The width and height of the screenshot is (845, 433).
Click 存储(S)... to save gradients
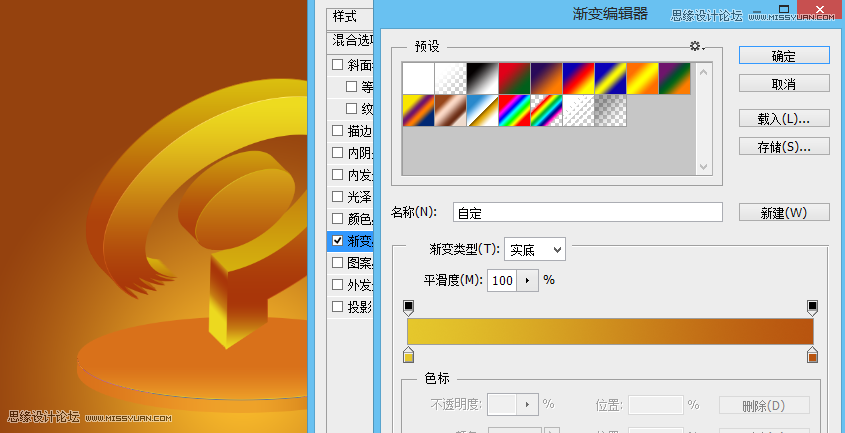[x=784, y=146]
